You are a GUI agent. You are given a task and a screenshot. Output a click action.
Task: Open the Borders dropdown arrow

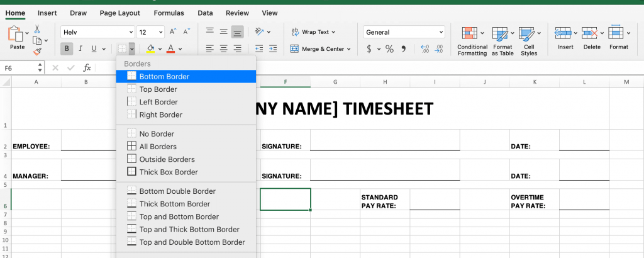(131, 49)
